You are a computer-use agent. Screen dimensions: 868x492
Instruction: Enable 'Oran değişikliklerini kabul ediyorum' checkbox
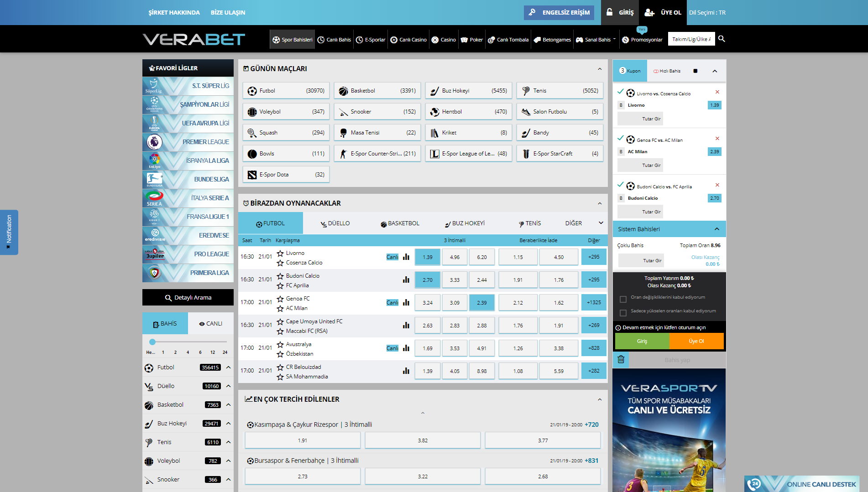[x=623, y=299]
